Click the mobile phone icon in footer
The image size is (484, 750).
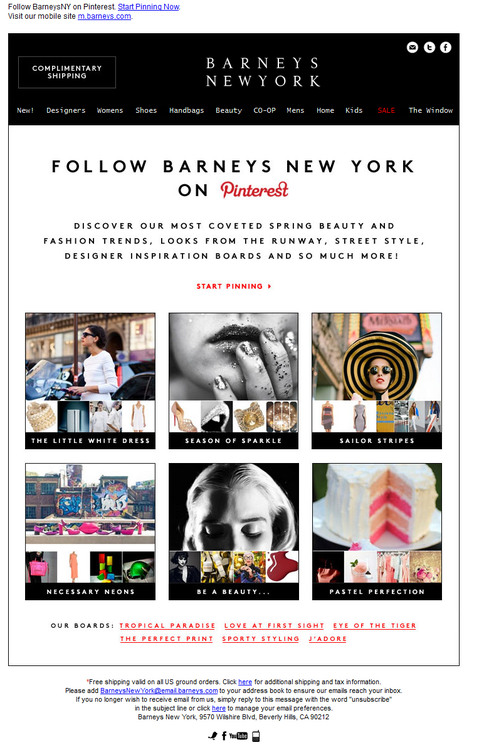(256, 736)
